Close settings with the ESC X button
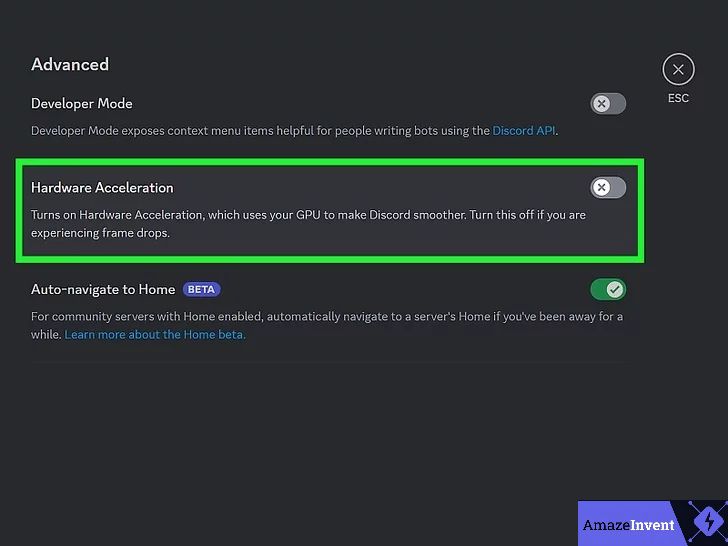 678,70
